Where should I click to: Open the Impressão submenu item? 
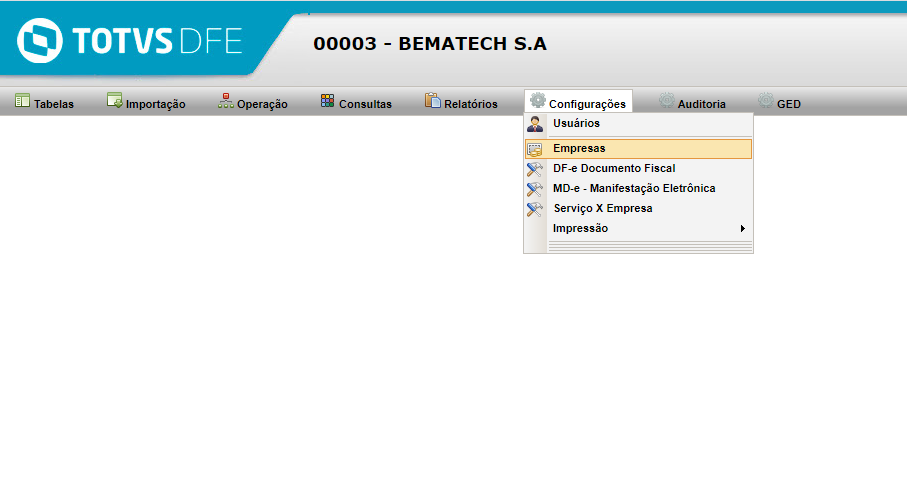[639, 228]
